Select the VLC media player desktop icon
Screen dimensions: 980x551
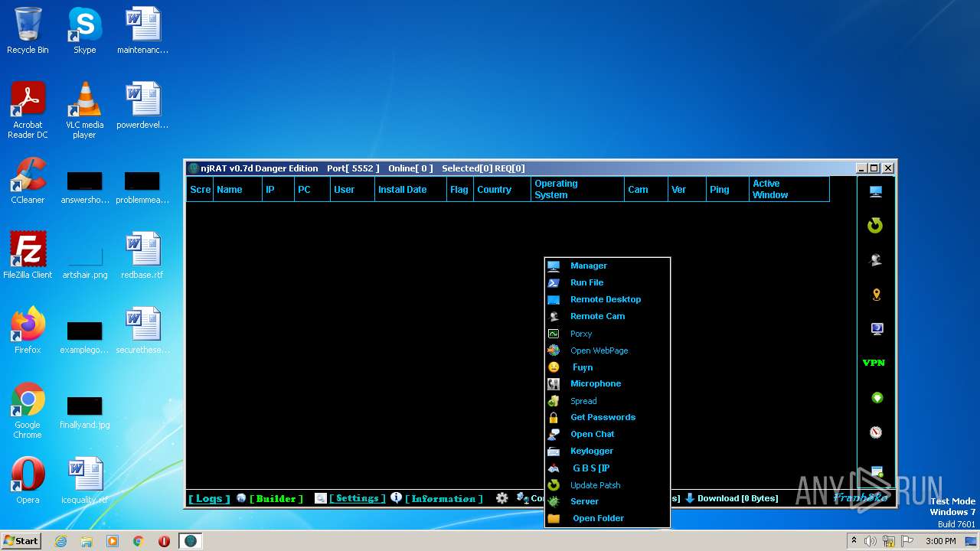(84, 110)
